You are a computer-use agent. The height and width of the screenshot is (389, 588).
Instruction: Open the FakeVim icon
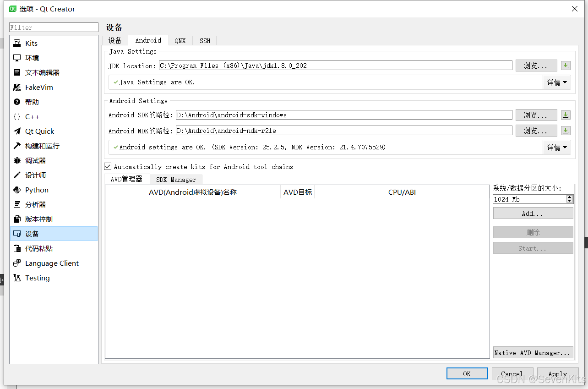[x=17, y=87]
